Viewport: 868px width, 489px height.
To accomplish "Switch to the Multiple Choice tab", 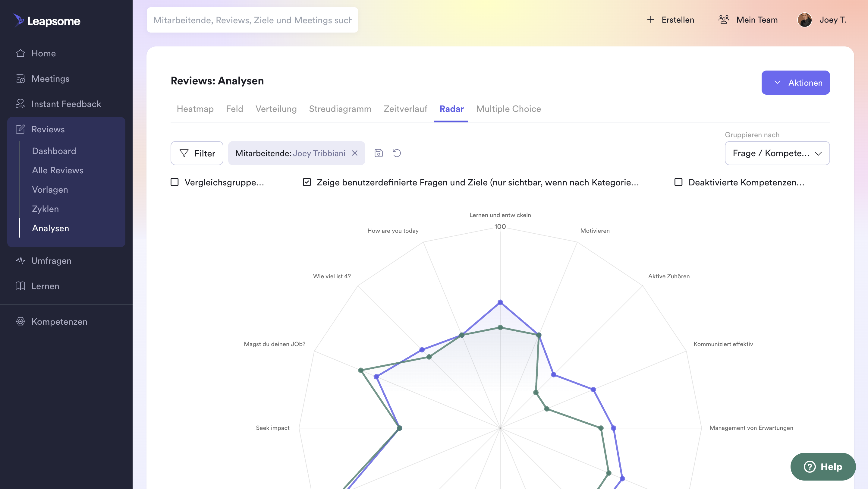I will click(x=508, y=109).
